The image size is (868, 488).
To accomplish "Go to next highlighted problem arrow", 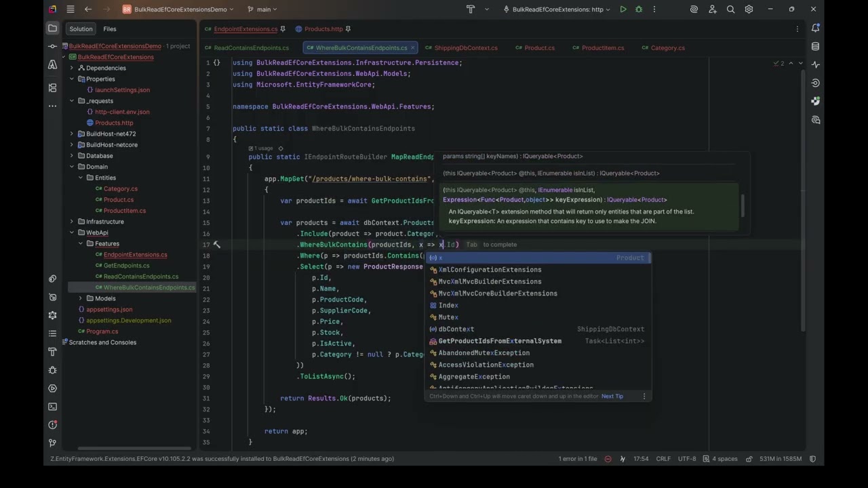I will point(801,63).
